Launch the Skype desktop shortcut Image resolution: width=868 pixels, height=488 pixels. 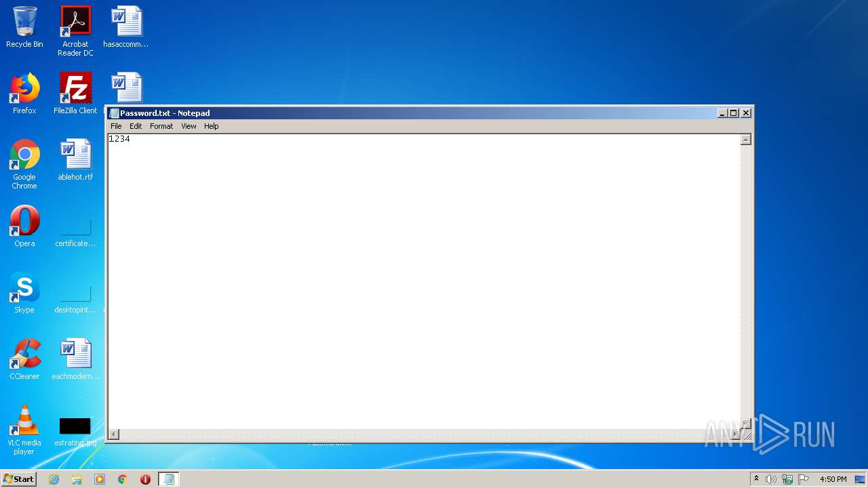pos(24,293)
